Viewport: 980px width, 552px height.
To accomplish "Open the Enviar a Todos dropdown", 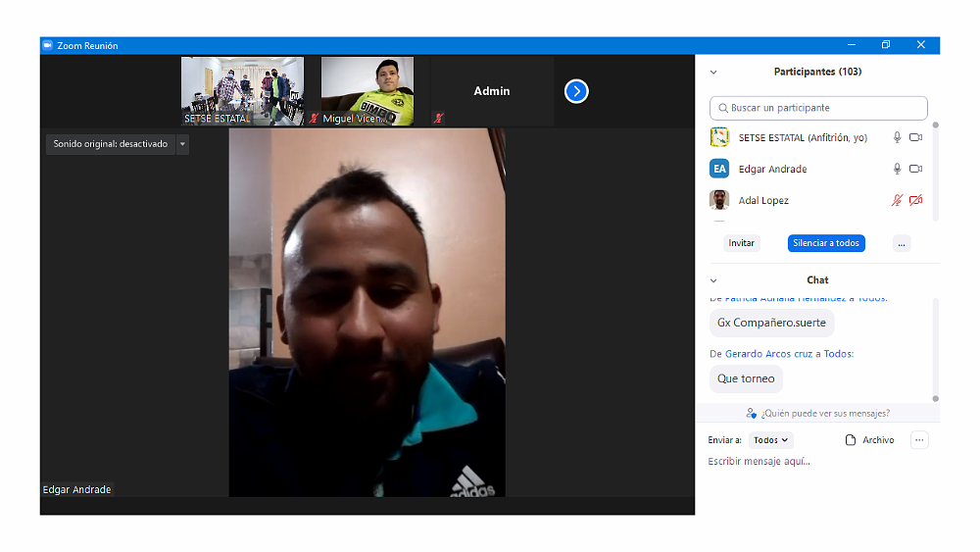I will point(770,440).
